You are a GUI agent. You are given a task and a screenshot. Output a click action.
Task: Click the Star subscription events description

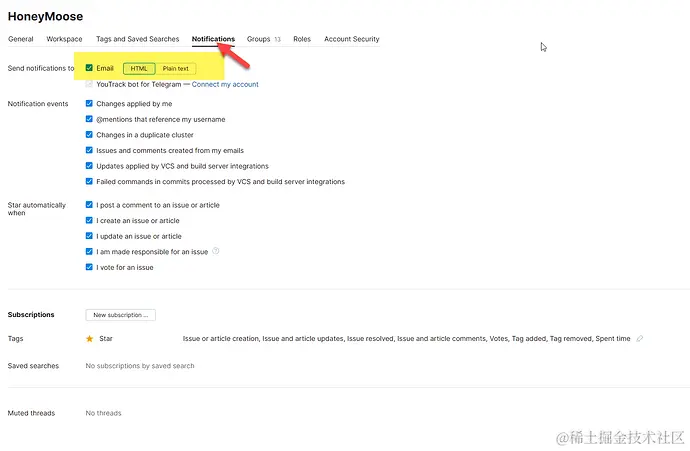406,338
